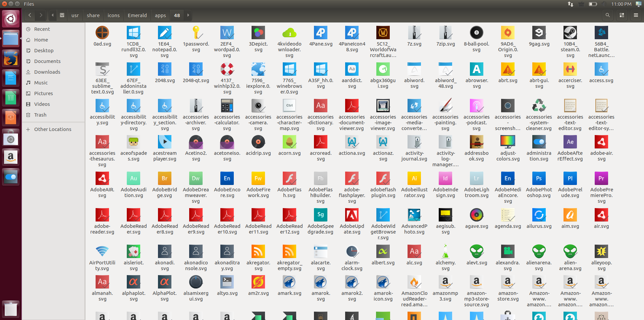
Task: Launch Amazon from the Ubuntu launcher
Action: [x=11, y=157]
